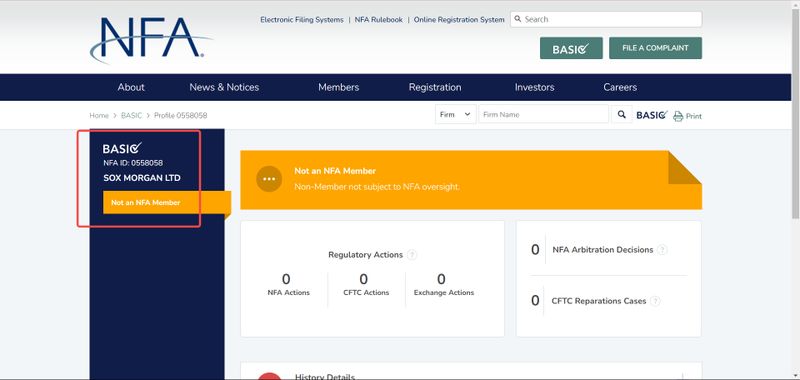Click CFTC Reparations Cases label

[x=599, y=301]
